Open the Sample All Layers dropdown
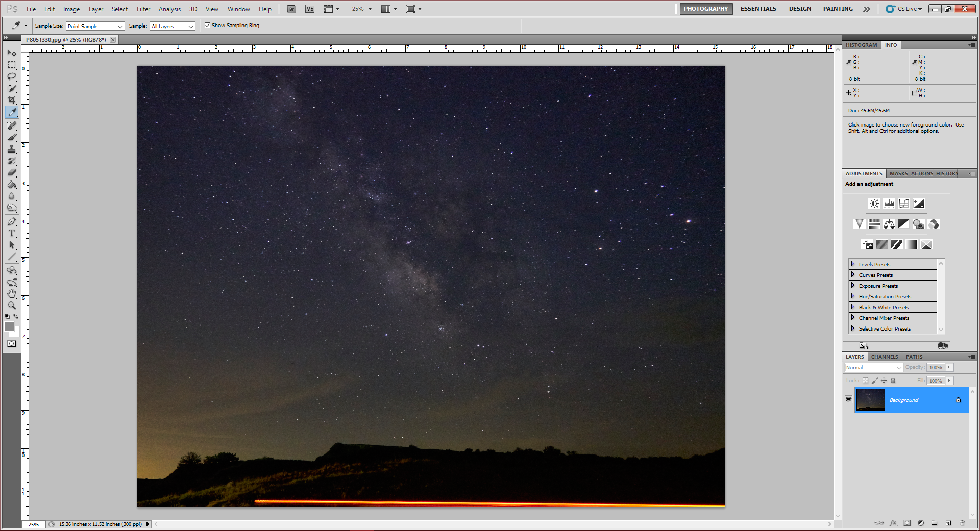 pyautogui.click(x=173, y=26)
